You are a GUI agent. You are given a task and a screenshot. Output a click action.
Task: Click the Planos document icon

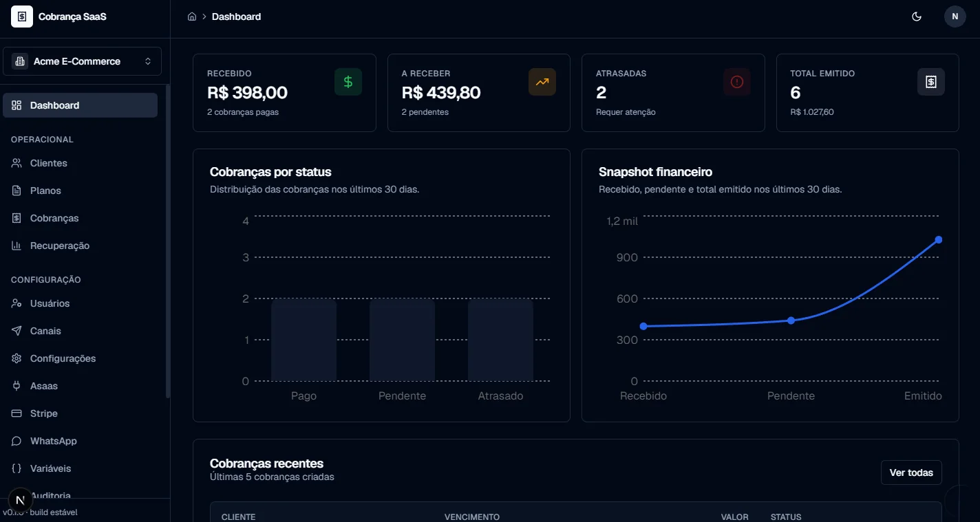tap(17, 191)
